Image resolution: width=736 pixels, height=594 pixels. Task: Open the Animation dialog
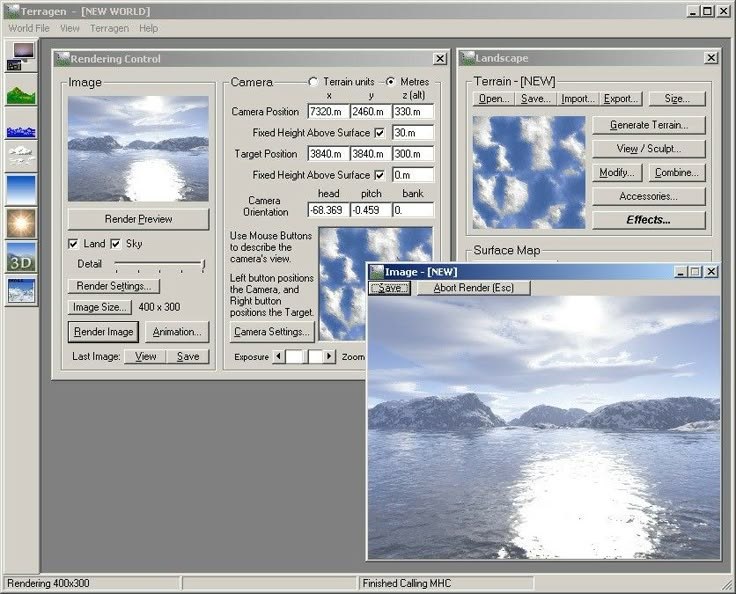[177, 332]
